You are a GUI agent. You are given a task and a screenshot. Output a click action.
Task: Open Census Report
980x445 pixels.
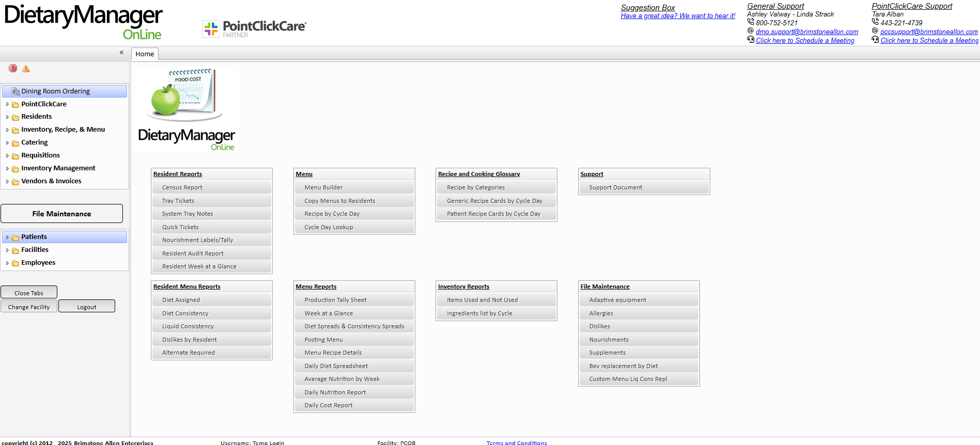coord(212,187)
